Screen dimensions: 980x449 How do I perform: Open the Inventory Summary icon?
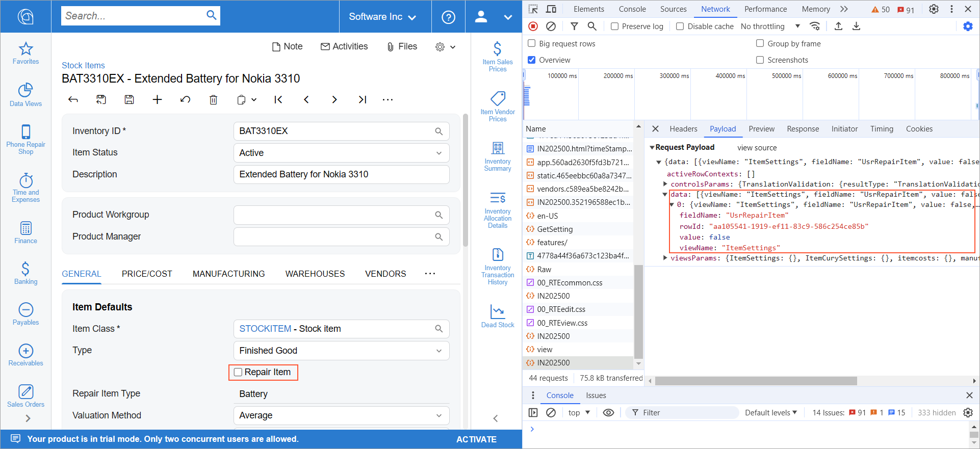[x=497, y=156]
